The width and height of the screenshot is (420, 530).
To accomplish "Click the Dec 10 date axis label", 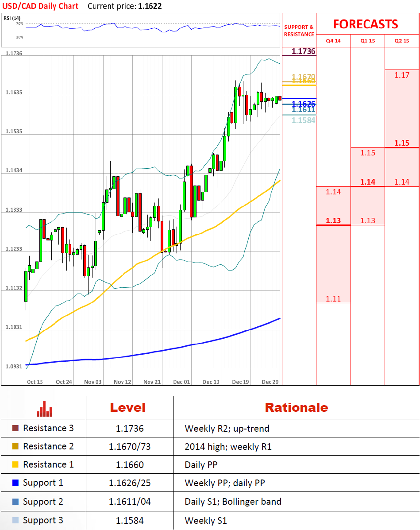I will point(211,382).
